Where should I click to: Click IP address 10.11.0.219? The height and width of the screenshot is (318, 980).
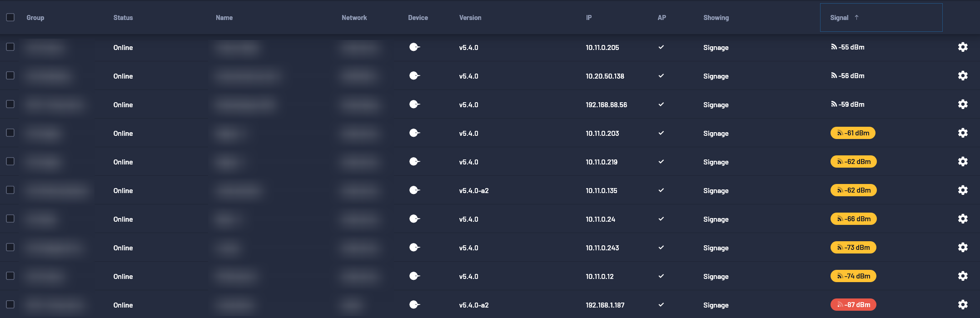click(x=601, y=162)
